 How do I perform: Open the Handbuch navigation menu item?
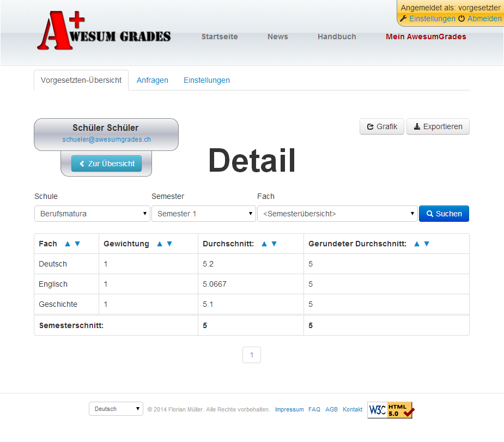[x=337, y=37]
